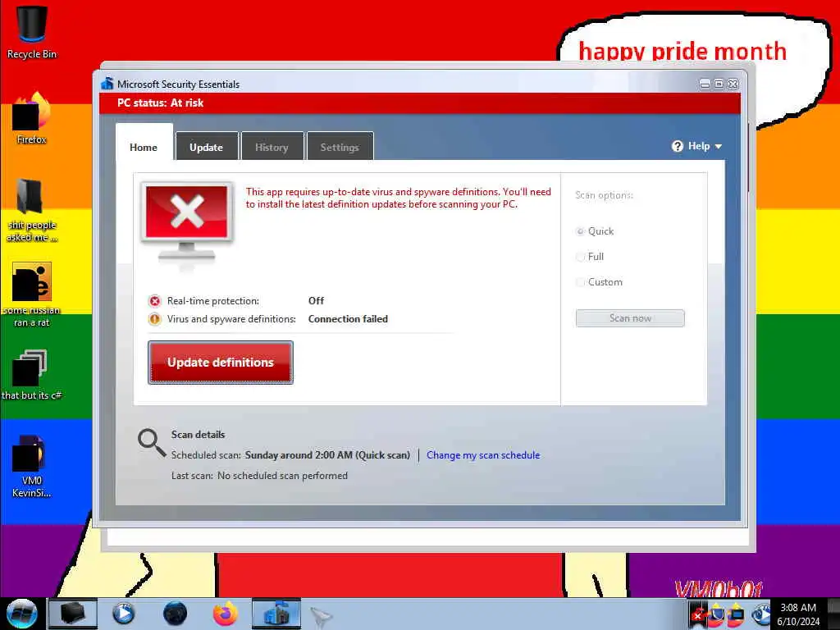This screenshot has width=840, height=630.
Task: Switch to the Settings tab
Action: tap(340, 147)
